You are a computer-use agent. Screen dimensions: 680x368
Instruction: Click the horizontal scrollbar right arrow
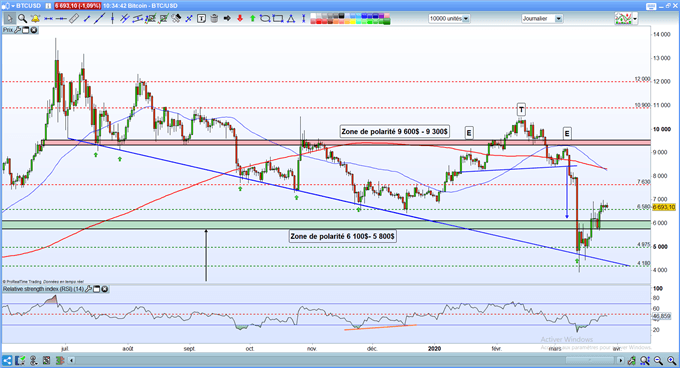[x=621, y=360]
